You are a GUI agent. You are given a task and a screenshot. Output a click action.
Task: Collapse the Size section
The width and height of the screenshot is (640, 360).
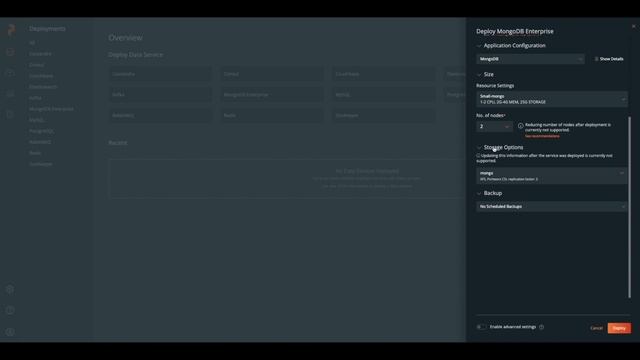point(479,74)
